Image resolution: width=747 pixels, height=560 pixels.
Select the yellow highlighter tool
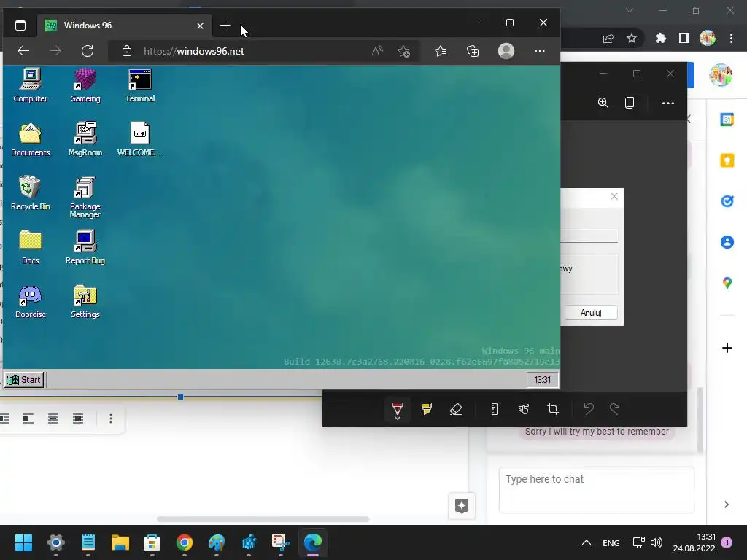(426, 409)
